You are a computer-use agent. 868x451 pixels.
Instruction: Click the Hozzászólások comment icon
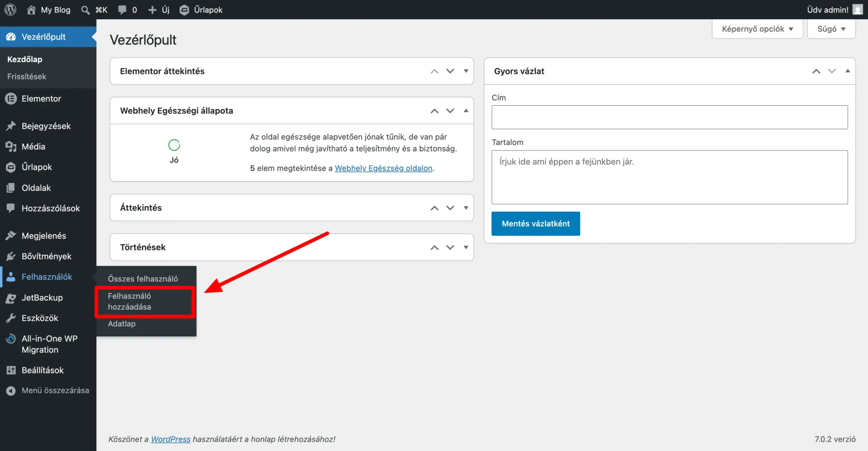[11, 208]
